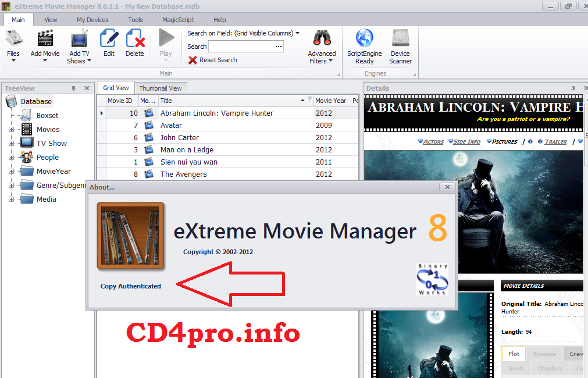The image size is (588, 378).
Task: Click movie type icon in The Avengers row
Action: [149, 174]
